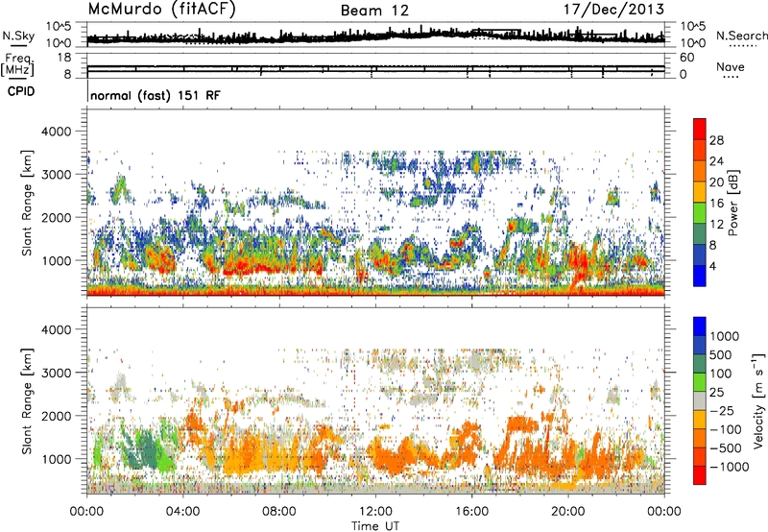This screenshot has height=532, width=768.
Task: Click the '12:00' time axis label
Action: coord(375,512)
